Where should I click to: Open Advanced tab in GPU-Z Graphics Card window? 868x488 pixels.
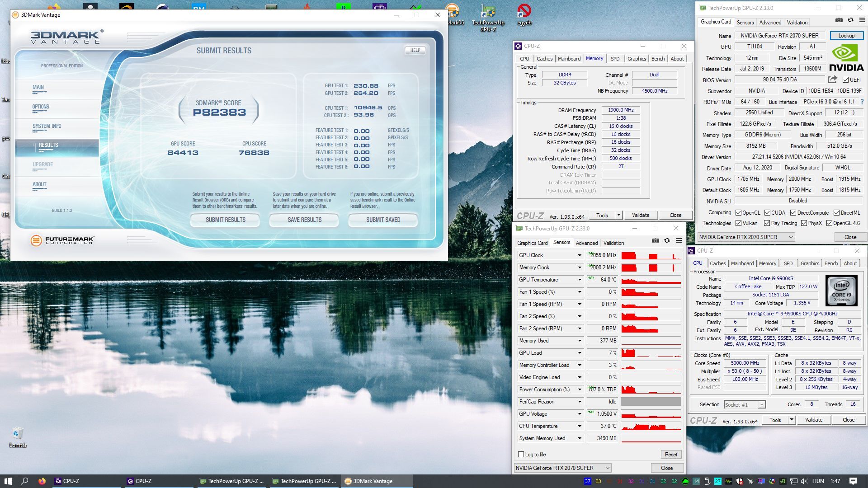(x=770, y=23)
